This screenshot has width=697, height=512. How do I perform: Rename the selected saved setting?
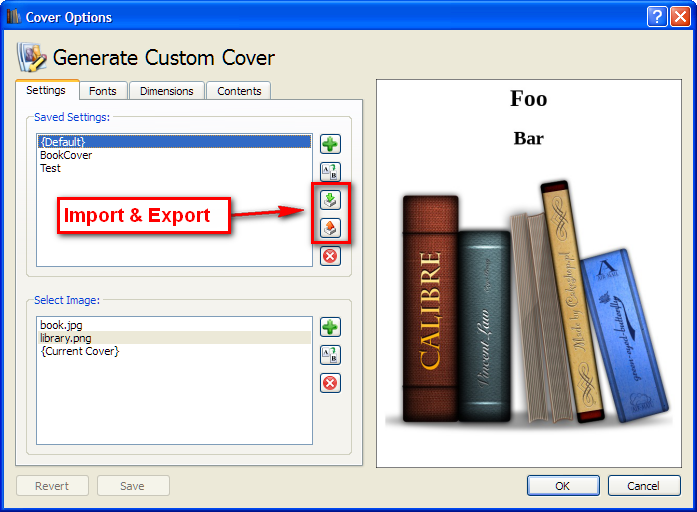coord(330,172)
